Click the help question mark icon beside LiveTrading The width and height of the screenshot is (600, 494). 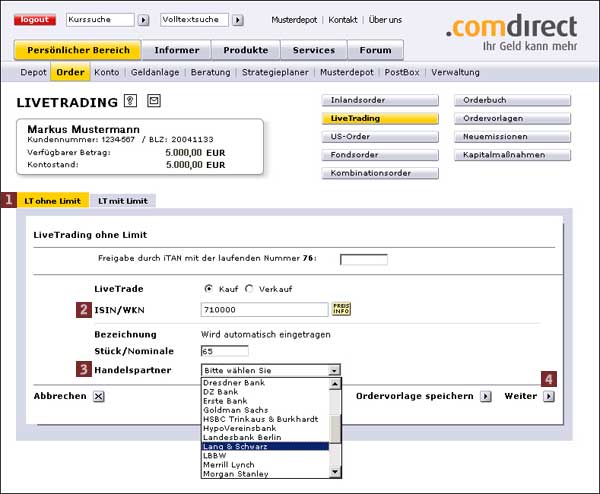click(x=130, y=101)
